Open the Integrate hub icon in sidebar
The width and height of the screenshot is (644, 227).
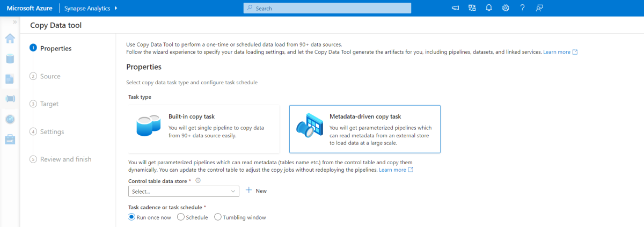pyautogui.click(x=10, y=99)
